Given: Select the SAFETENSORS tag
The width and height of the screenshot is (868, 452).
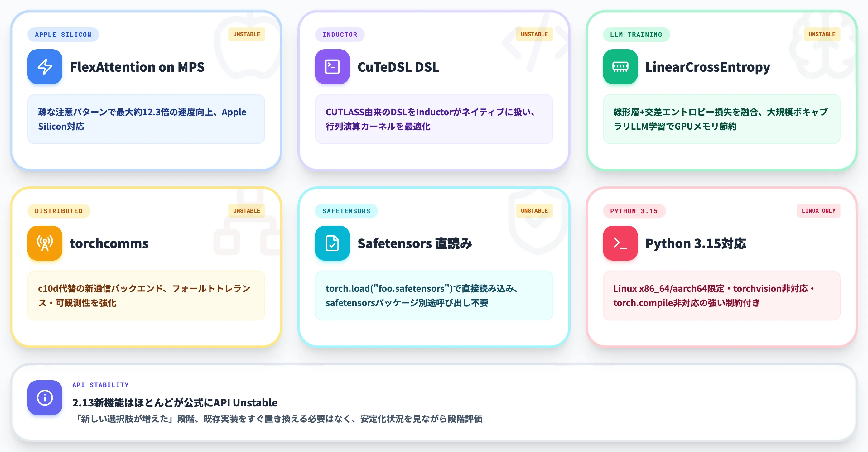Looking at the screenshot, I should [346, 211].
